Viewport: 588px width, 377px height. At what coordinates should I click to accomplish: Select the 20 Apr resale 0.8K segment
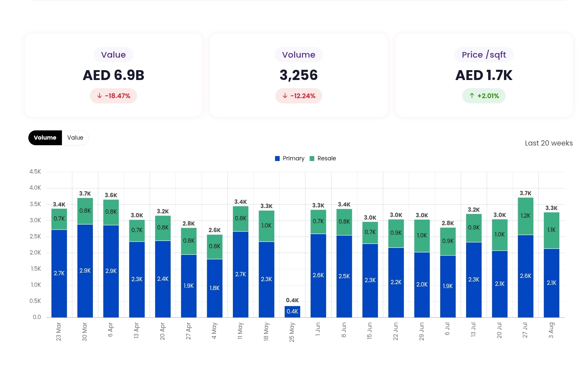(163, 229)
